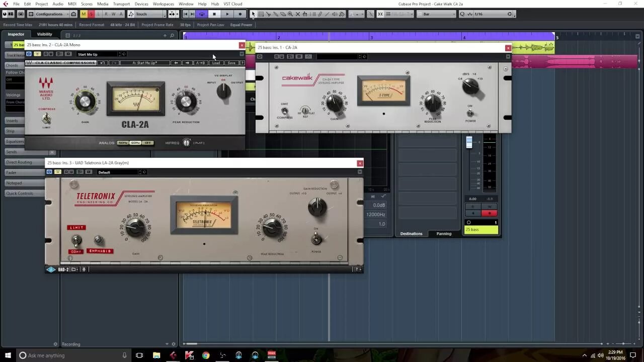The width and height of the screenshot is (644, 362).
Task: Click the Teletronix Emphasis screw knob
Action: tap(99, 240)
